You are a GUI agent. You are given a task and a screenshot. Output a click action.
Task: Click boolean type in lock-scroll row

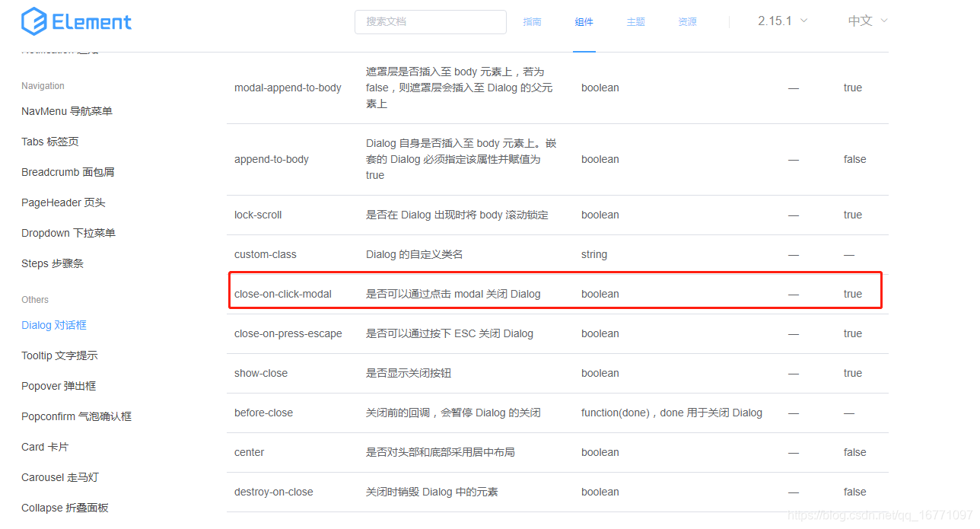[600, 215]
